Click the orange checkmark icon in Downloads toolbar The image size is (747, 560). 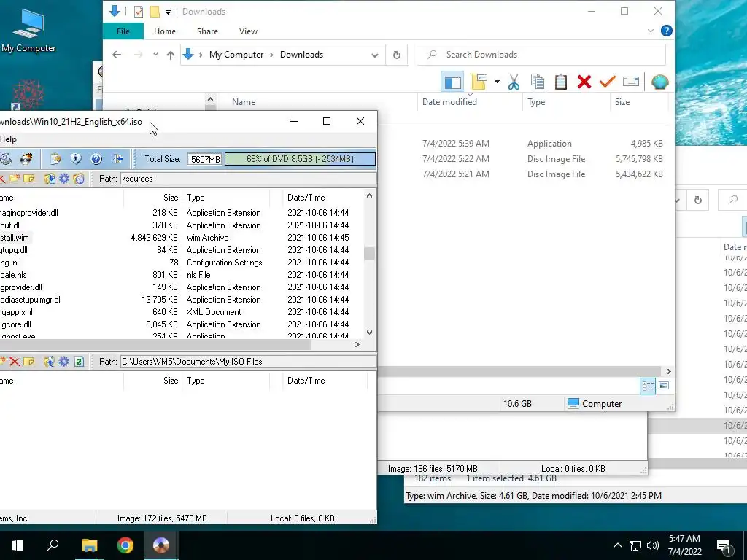[608, 82]
